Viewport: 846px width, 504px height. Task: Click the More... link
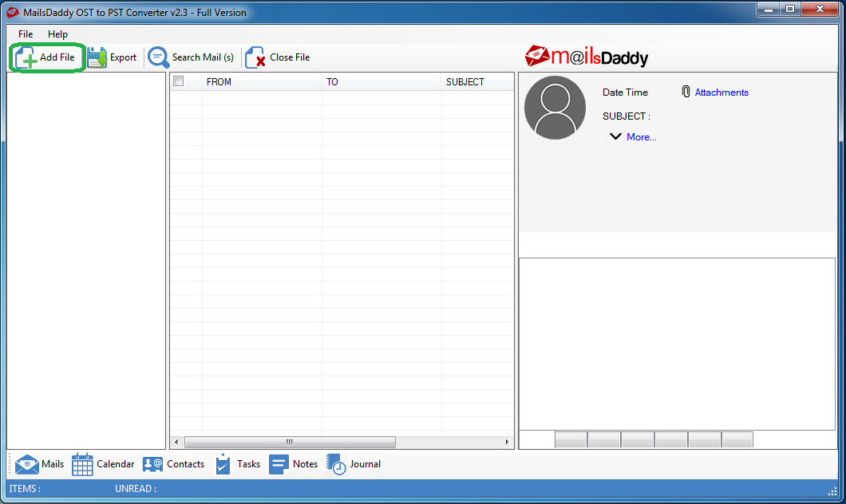click(x=642, y=137)
